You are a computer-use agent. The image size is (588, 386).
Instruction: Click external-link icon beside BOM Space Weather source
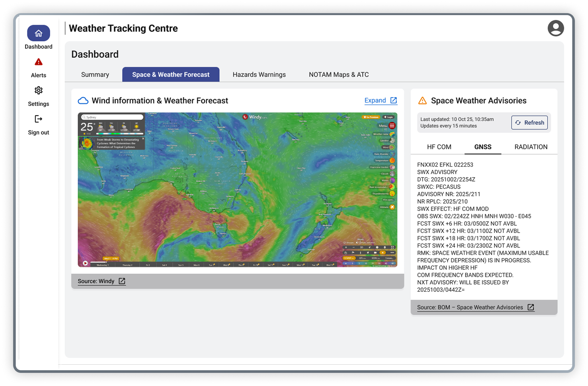[x=531, y=307]
